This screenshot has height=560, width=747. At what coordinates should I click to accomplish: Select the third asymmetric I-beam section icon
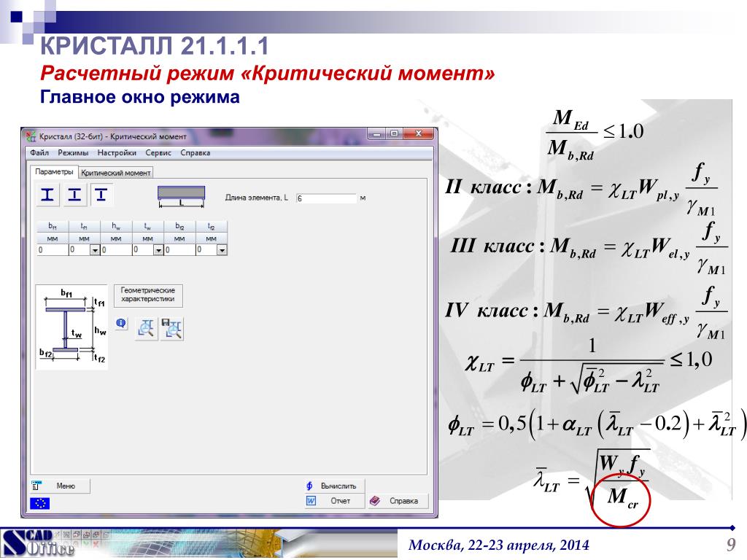point(101,195)
